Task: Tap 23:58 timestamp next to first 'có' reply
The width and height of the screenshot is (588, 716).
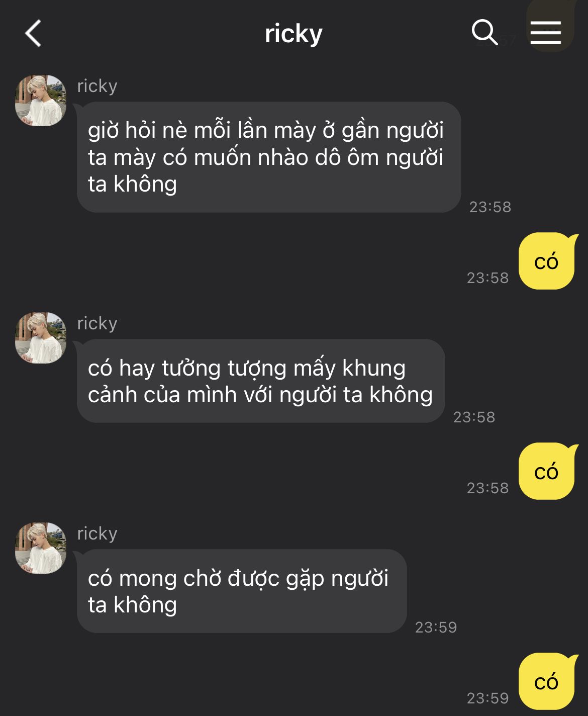Action: pos(487,278)
